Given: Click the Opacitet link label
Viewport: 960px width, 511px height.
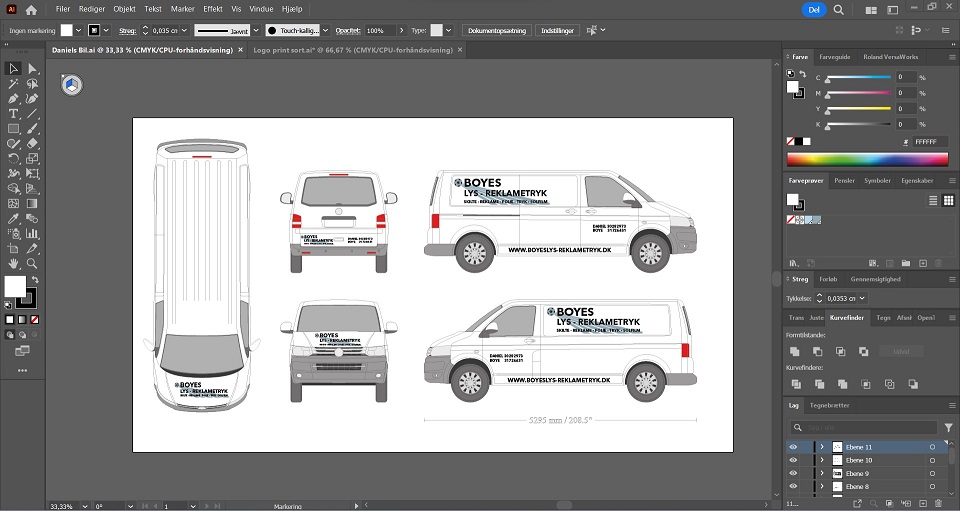Looking at the screenshot, I should point(347,31).
